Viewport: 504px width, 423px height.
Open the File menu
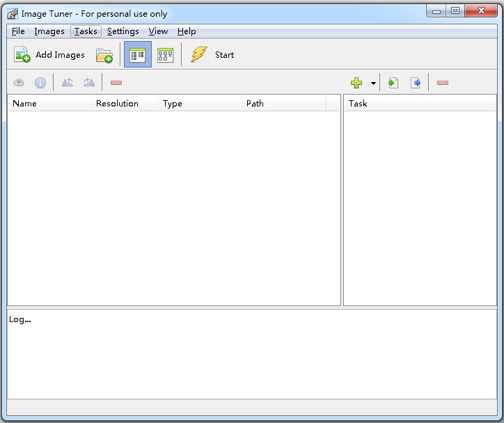click(x=18, y=31)
